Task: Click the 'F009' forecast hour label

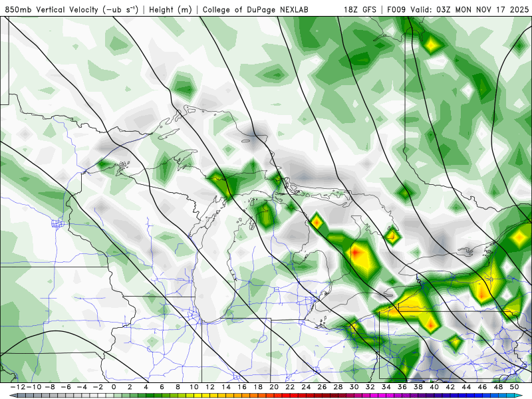Action: pyautogui.click(x=396, y=9)
